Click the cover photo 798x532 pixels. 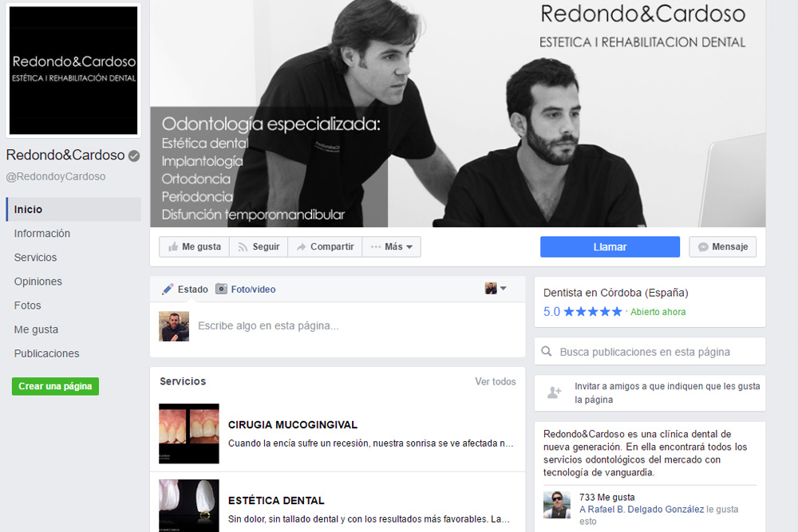coord(457,113)
